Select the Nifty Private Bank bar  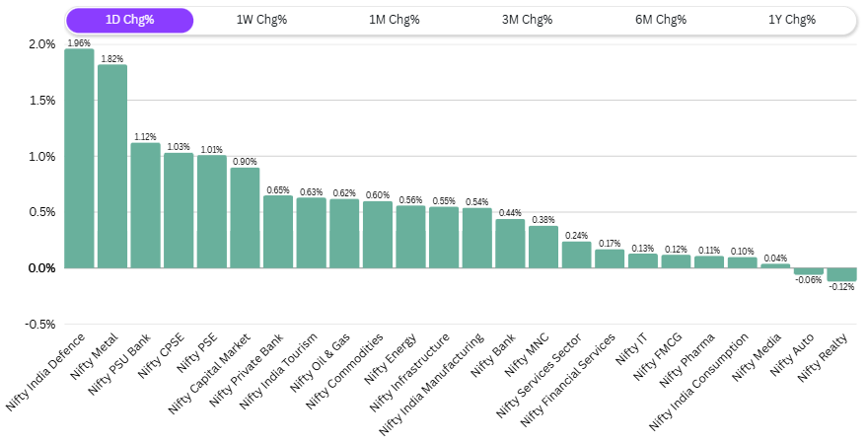tap(278, 232)
